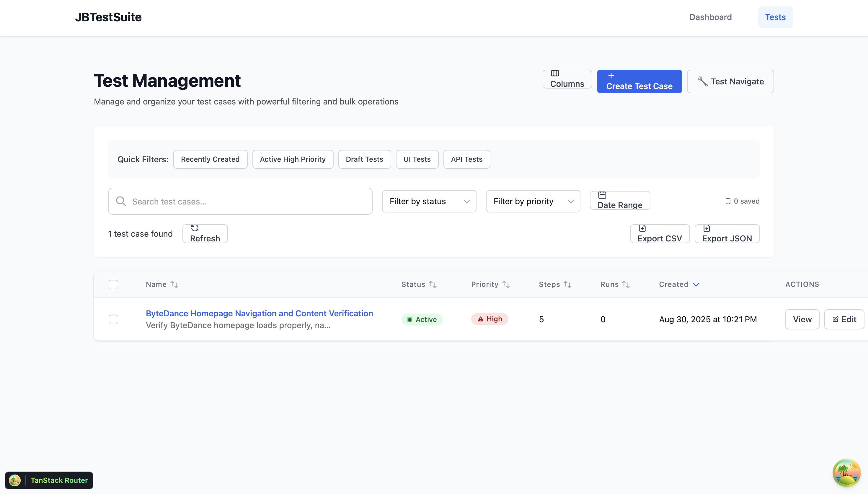
Task: Switch to the Dashboard nav tab
Action: tap(710, 17)
